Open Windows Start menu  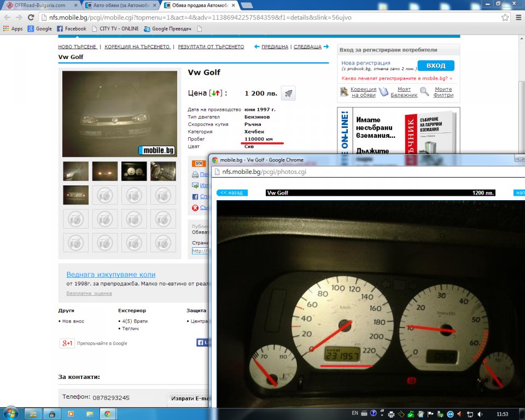[x=11, y=413]
